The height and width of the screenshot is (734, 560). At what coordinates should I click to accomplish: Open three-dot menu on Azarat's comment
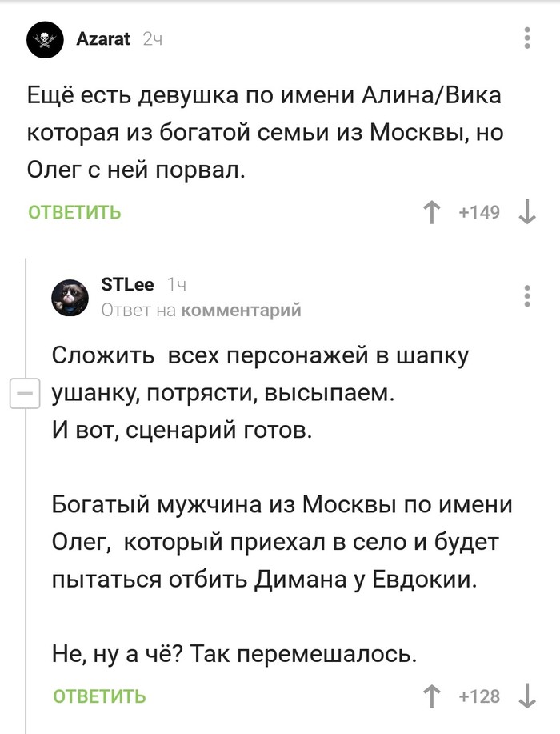[x=526, y=39]
